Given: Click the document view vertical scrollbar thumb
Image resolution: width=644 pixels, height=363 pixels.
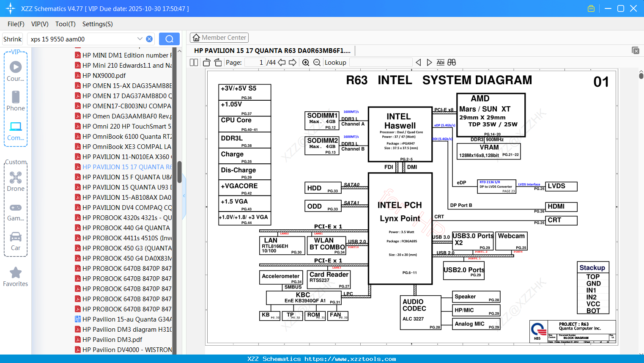Looking at the screenshot, I should pyautogui.click(x=641, y=75).
